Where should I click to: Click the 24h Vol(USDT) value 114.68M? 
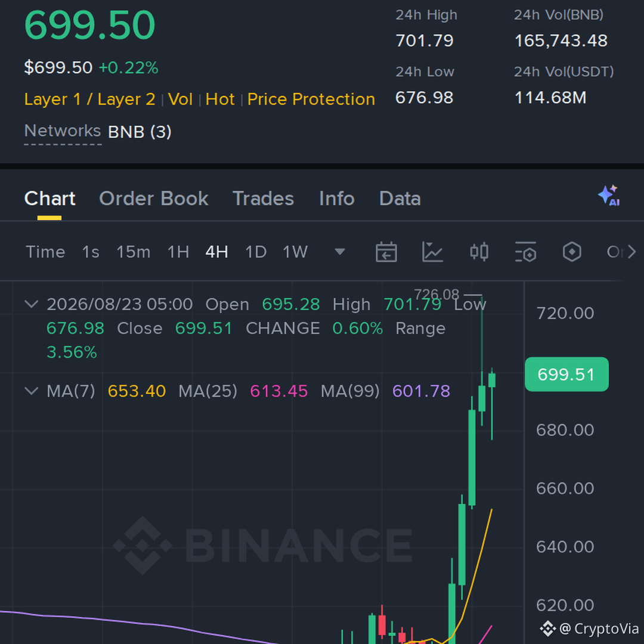pos(550,98)
